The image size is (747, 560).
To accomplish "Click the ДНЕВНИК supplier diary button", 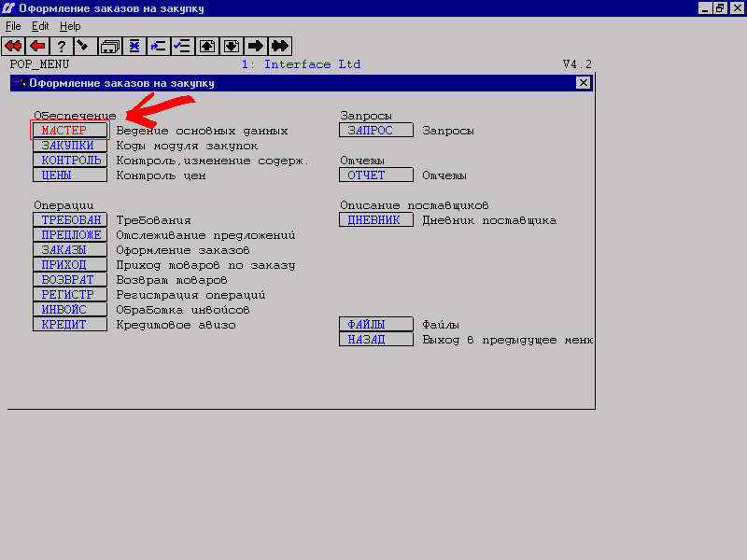I will pos(376,219).
